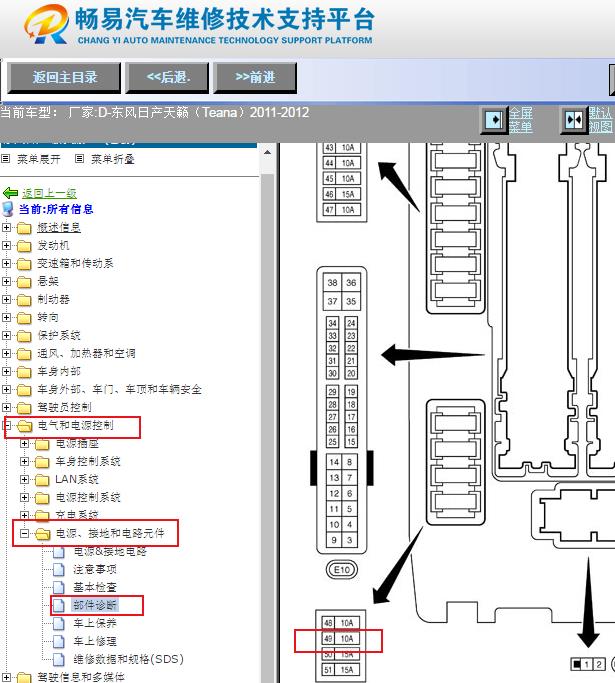Click the Chang Yi platform logo
This screenshot has width=615, height=683.
[47, 24]
